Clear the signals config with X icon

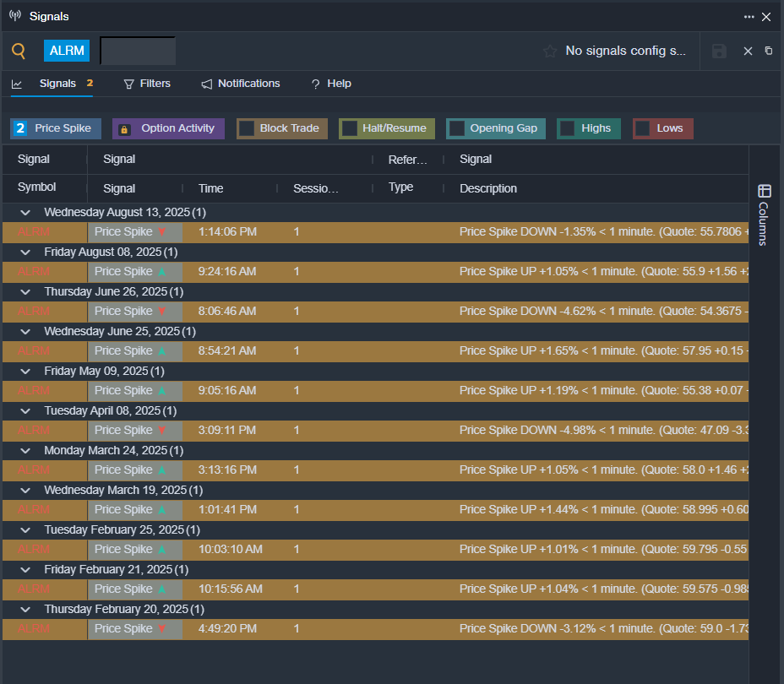tap(748, 52)
